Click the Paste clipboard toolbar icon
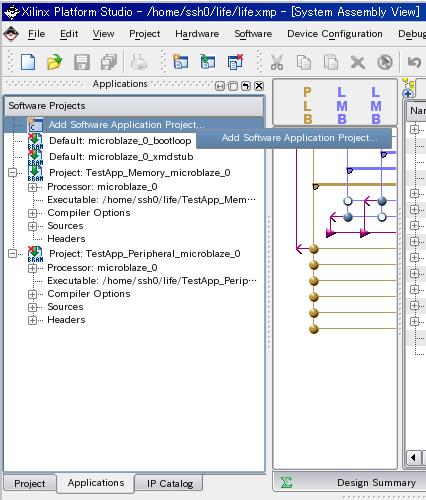The image size is (426, 500). pos(331,62)
